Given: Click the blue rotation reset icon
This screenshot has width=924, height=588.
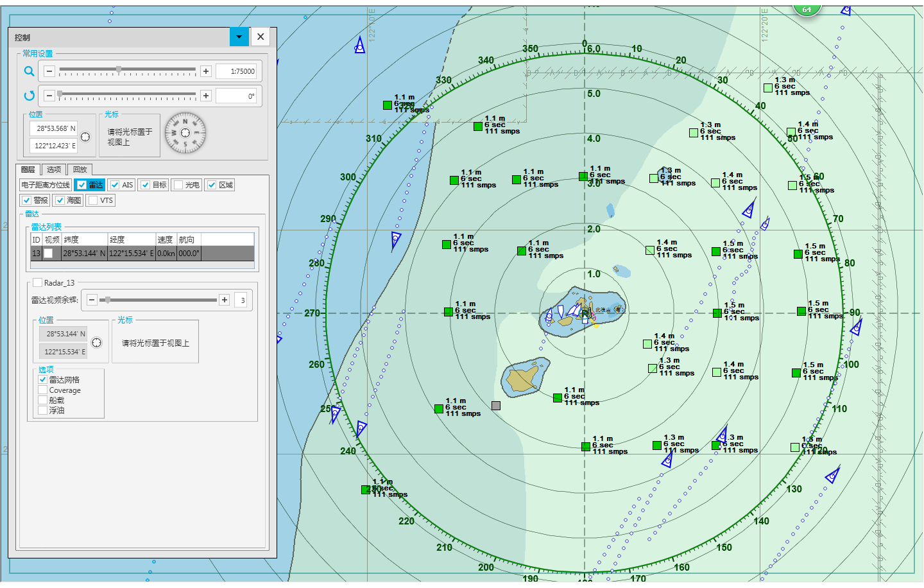Looking at the screenshot, I should (29, 96).
